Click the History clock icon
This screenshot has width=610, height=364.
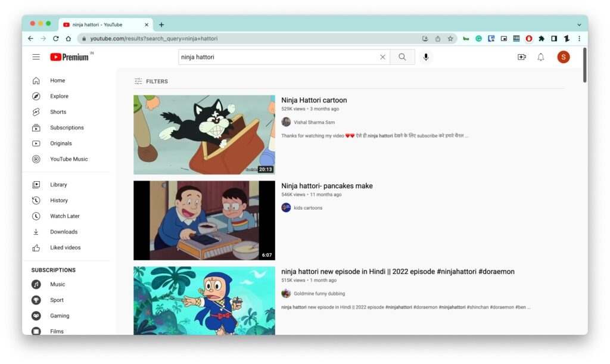point(36,200)
